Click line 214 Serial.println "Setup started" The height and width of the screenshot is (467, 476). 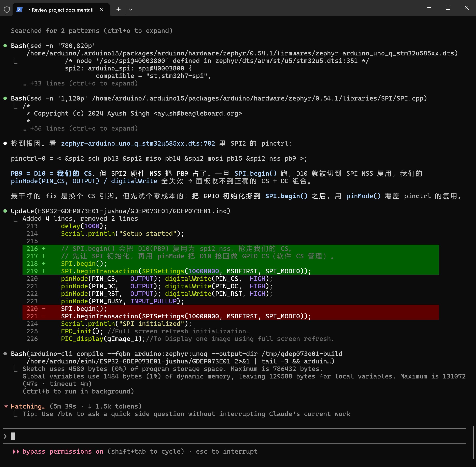122,234
